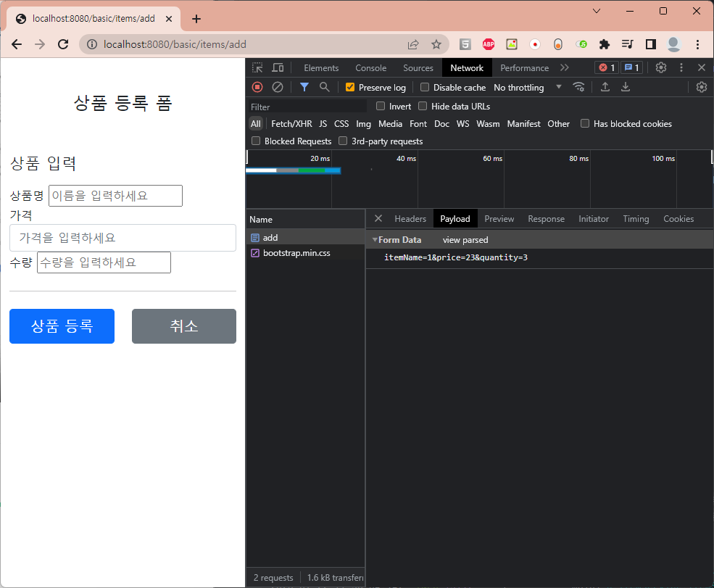Click view parsed link
The image size is (714, 588).
465,239
